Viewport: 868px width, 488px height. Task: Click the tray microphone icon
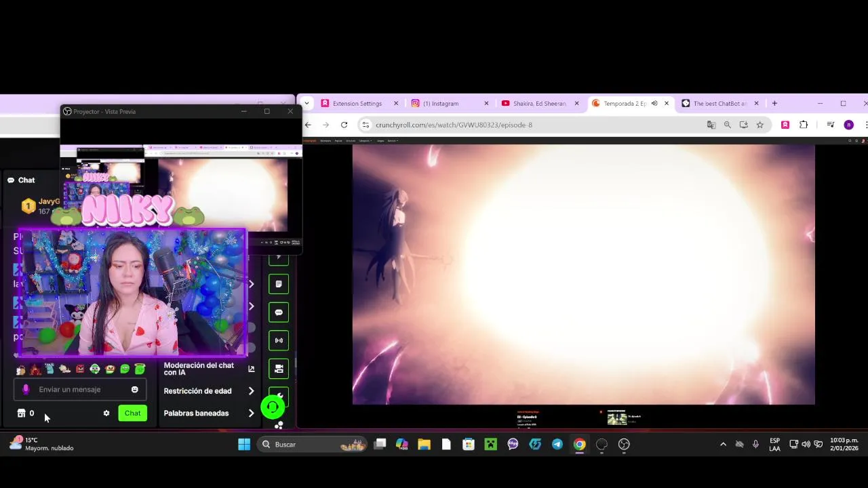point(755,444)
